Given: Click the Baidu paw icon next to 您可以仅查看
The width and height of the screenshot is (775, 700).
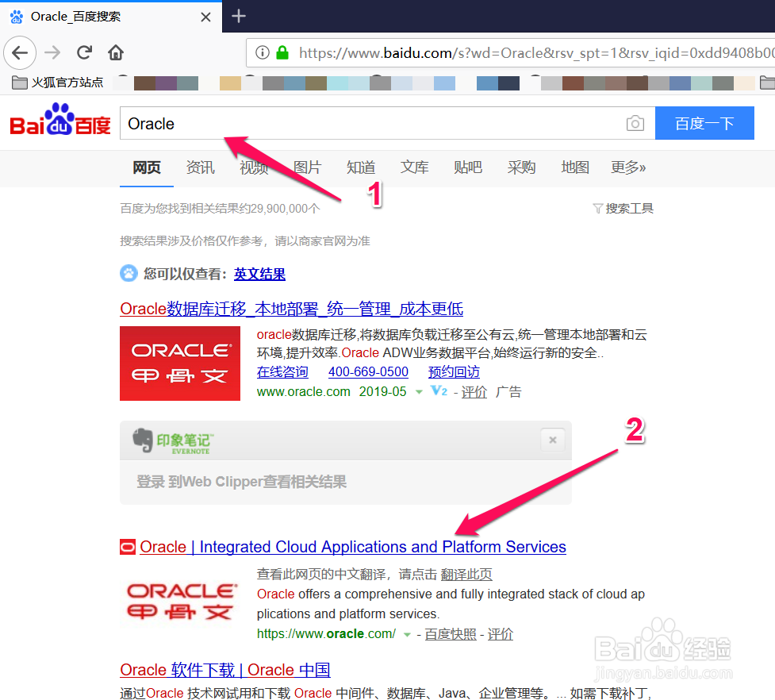Looking at the screenshot, I should pos(129,273).
